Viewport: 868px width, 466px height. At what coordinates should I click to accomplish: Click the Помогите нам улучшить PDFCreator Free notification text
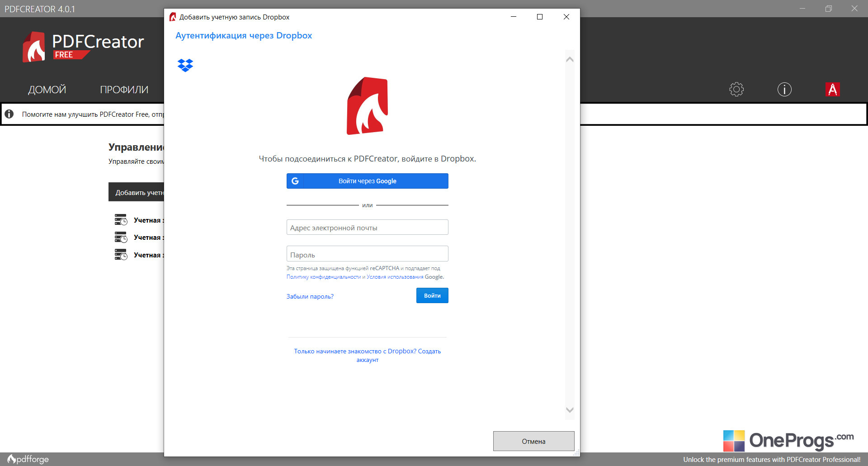pyautogui.click(x=93, y=114)
